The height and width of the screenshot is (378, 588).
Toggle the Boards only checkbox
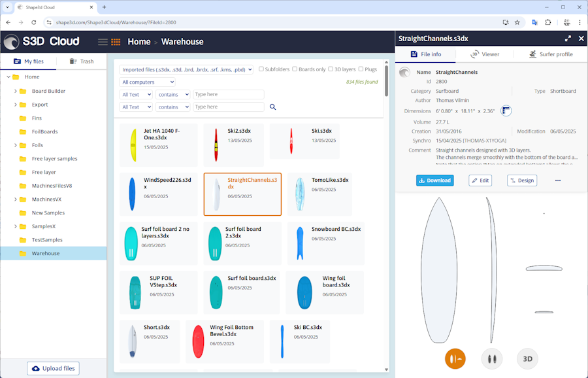pyautogui.click(x=295, y=69)
